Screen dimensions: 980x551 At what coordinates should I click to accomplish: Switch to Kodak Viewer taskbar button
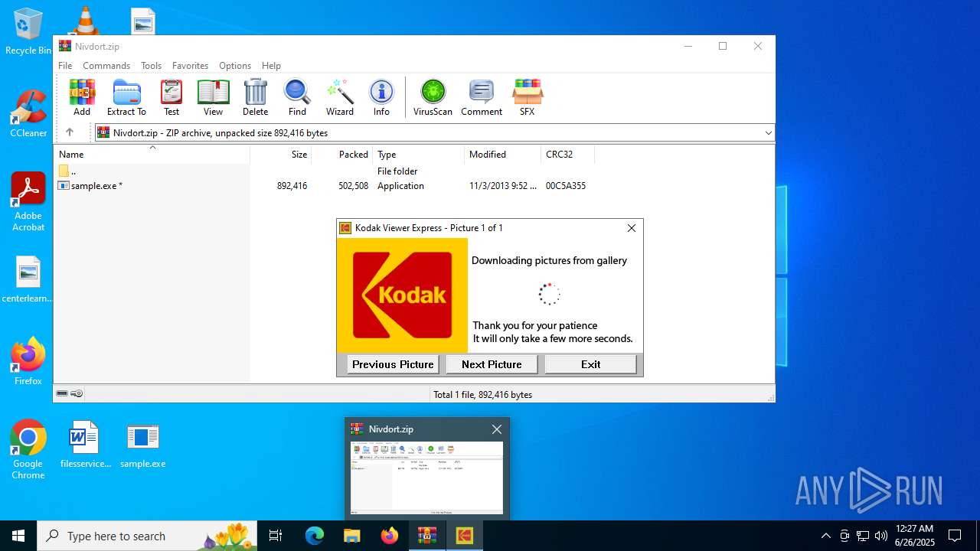pos(465,536)
